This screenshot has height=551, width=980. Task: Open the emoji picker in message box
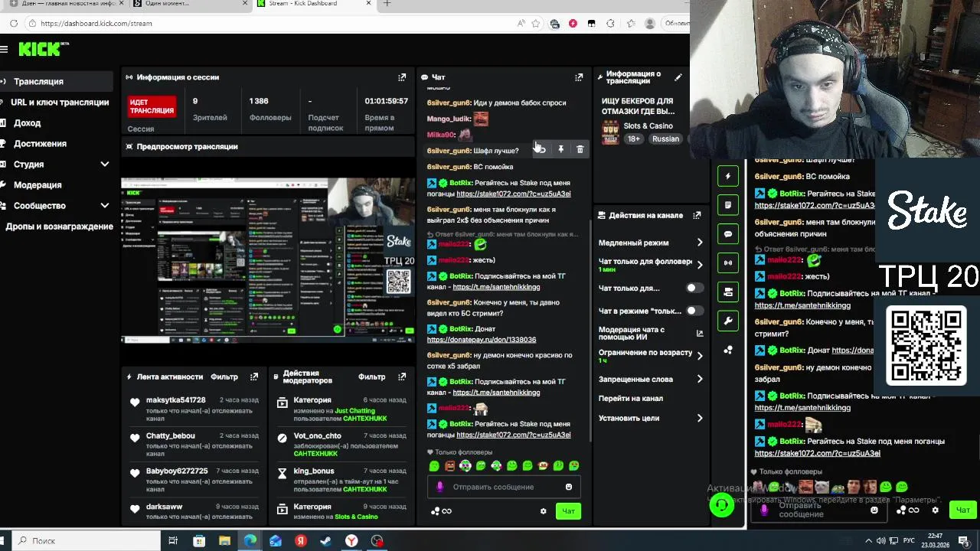569,487
